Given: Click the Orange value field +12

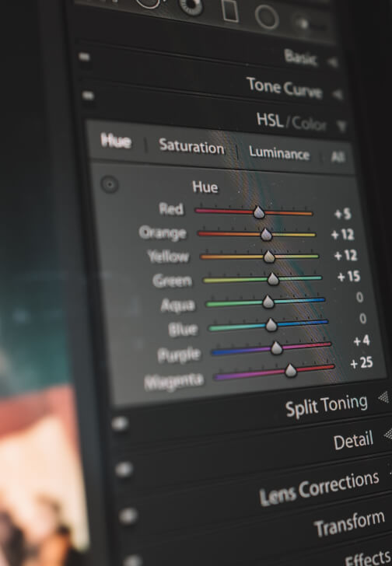Looking at the screenshot, I should point(342,235).
